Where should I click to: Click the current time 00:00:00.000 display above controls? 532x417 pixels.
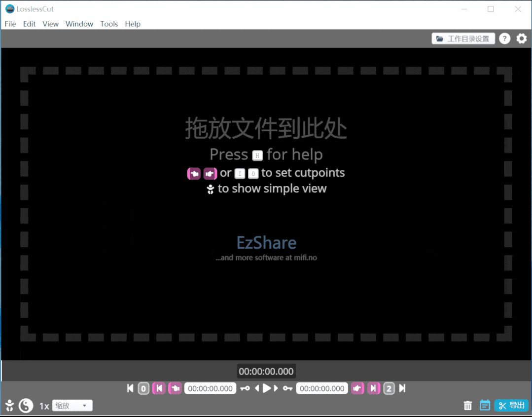[266, 372]
